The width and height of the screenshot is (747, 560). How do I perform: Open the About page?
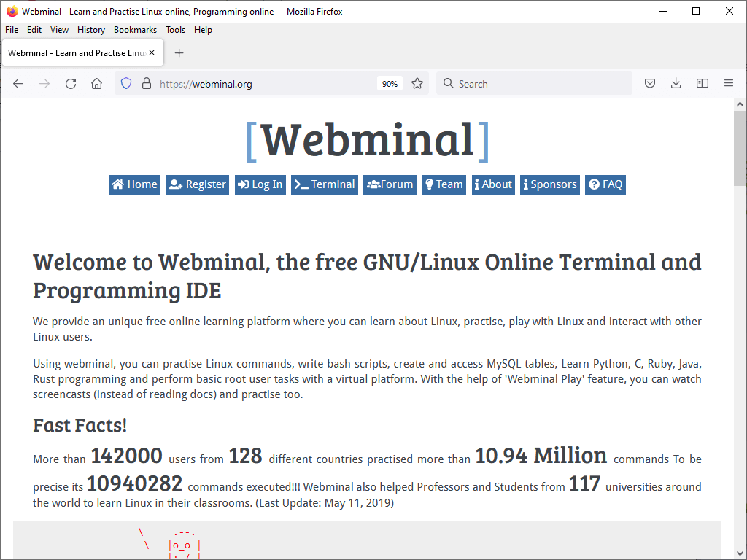[x=493, y=184]
